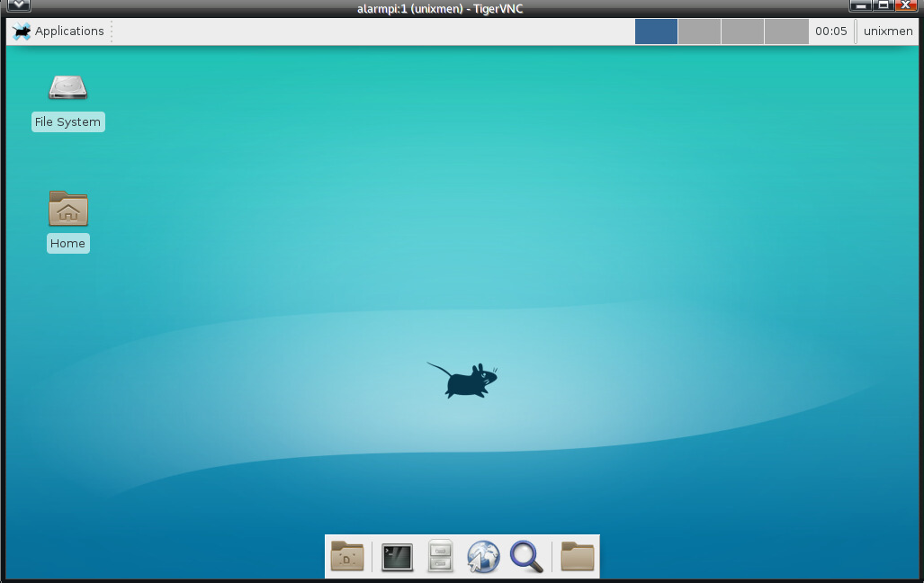Switch to the fourth workspace in the pager
Image resolution: width=924 pixels, height=583 pixels.
coord(786,31)
